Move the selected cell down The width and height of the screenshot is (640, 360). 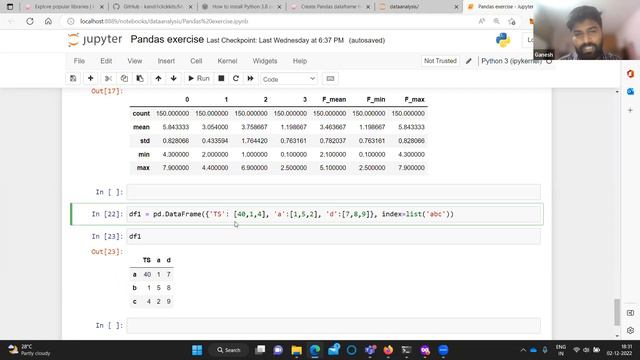(x=173, y=78)
